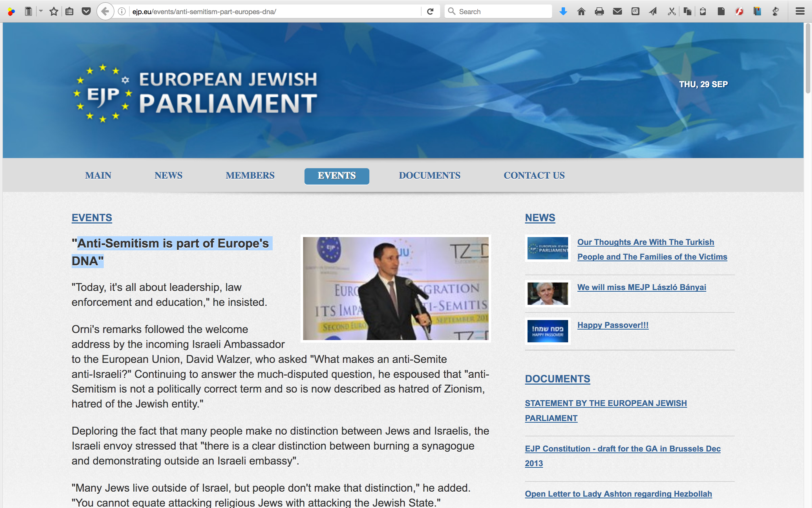The image size is (812, 508).
Task: Expand the dropdown arrow beside the clipboard icon
Action: pos(41,11)
